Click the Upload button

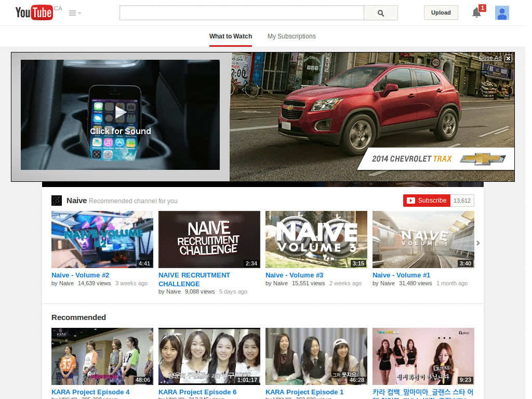coord(441,12)
